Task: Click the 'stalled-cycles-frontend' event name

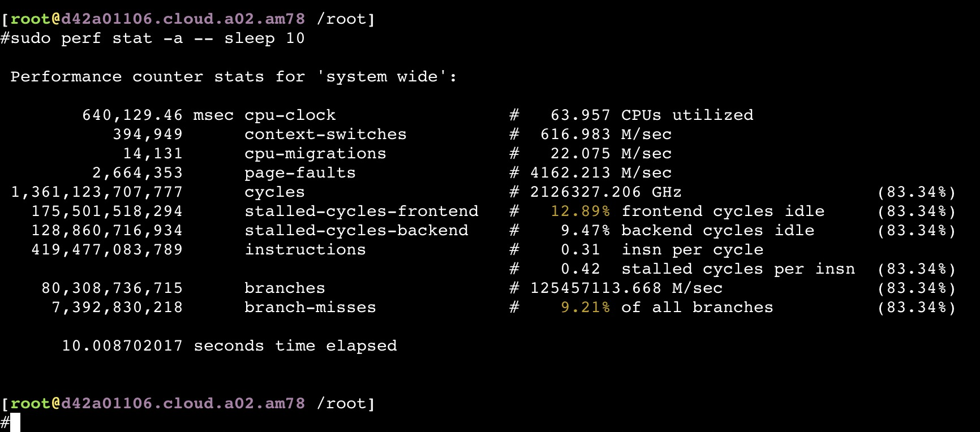Action: (362, 211)
